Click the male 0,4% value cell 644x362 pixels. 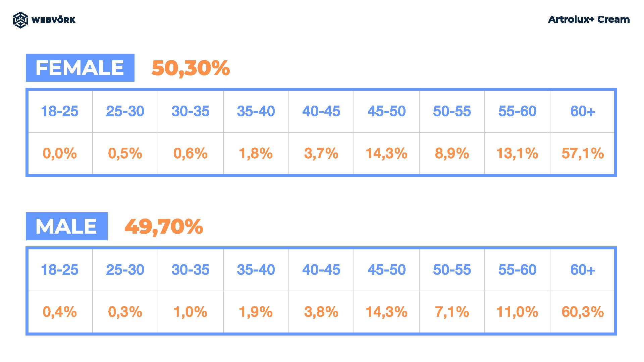(x=60, y=312)
